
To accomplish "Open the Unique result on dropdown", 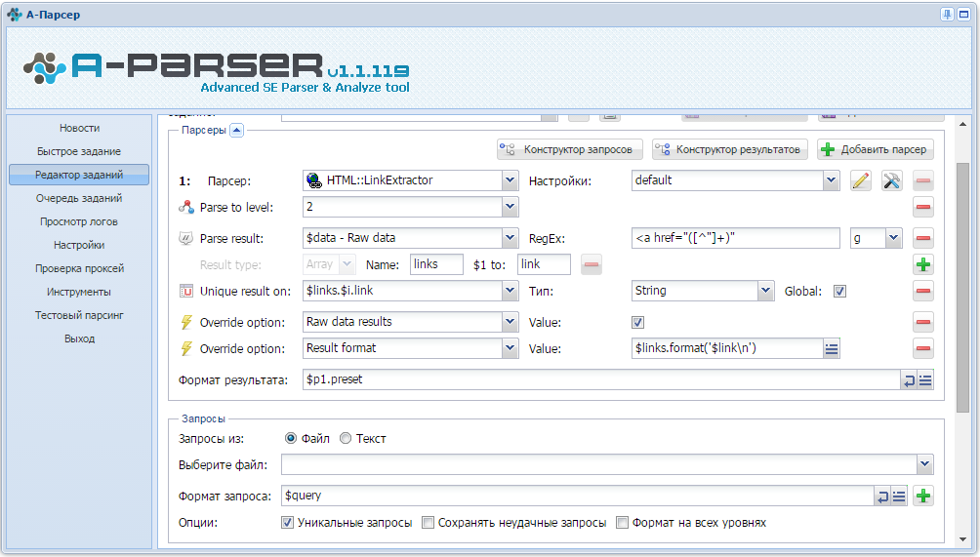I will 510,291.
